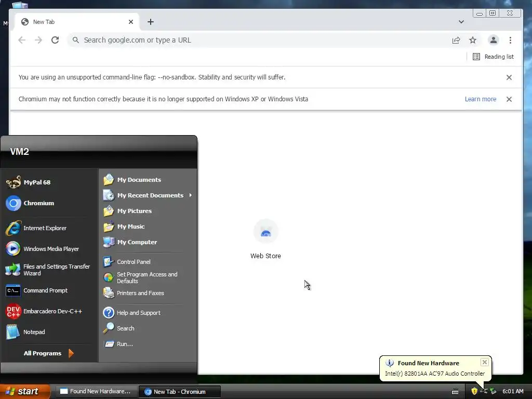Click the share page icon in address bar
The image size is (532, 399).
(456, 41)
